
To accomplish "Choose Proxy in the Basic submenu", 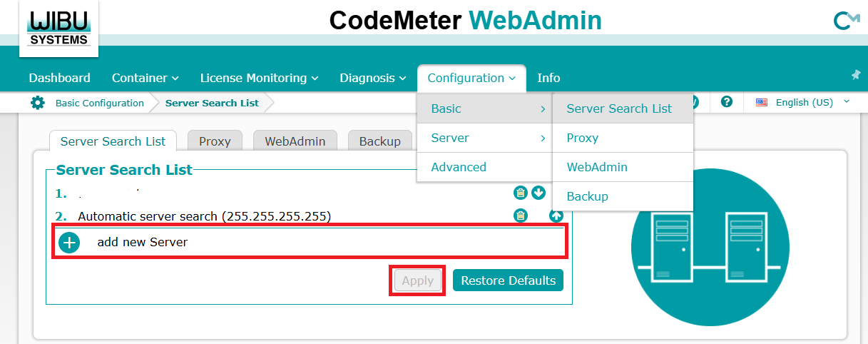I will (623, 138).
